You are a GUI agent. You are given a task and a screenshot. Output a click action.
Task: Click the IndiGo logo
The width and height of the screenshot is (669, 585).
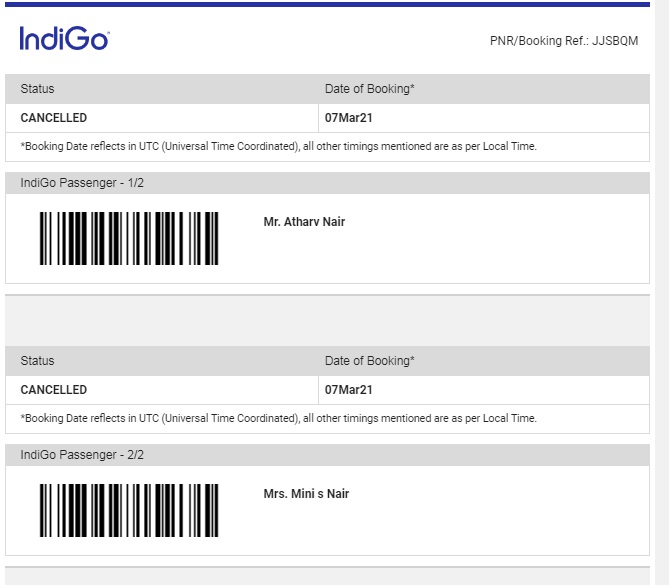coord(64,39)
